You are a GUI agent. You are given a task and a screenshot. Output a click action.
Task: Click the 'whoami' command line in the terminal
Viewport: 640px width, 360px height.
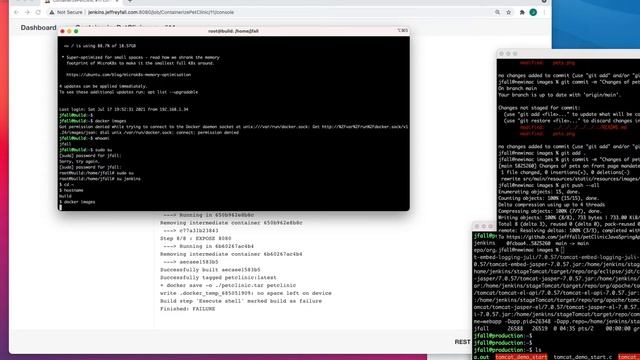click(x=84, y=138)
